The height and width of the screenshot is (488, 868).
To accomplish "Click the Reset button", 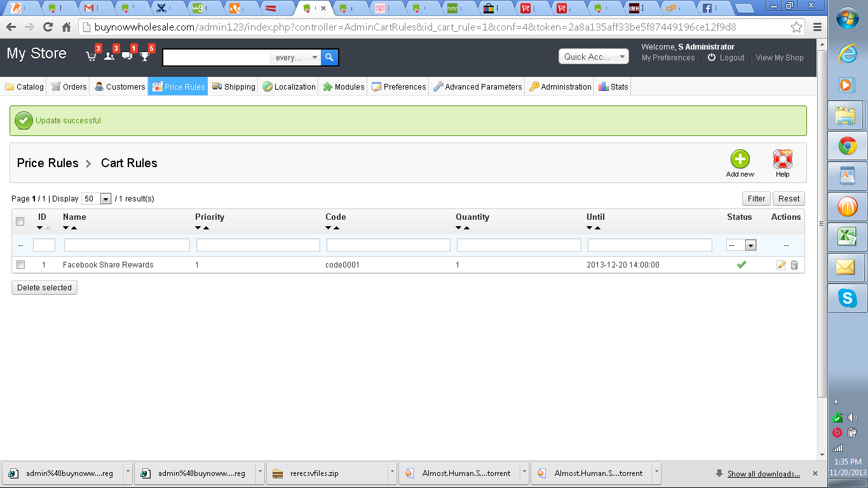I will pos(789,199).
